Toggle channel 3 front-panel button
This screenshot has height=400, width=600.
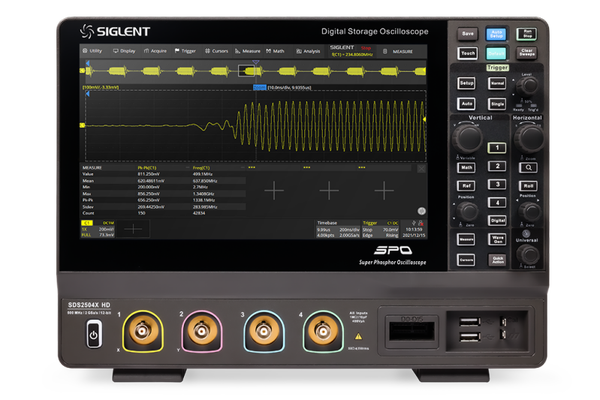click(x=497, y=184)
